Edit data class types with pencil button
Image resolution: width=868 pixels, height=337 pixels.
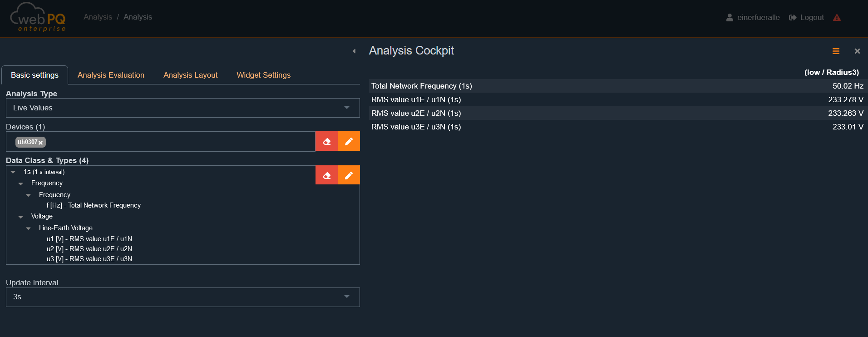349,175
